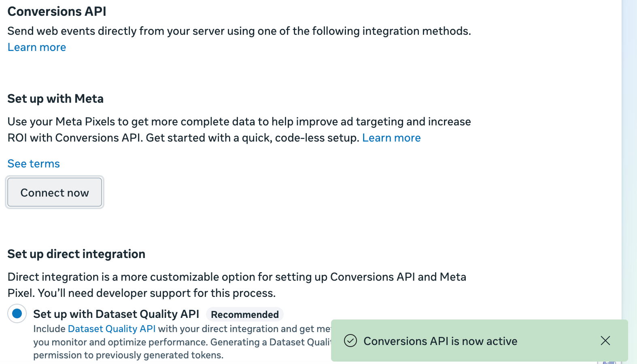637x364 pixels.
Task: Click the 'Set up with Meta' section heading
Action: [55, 98]
